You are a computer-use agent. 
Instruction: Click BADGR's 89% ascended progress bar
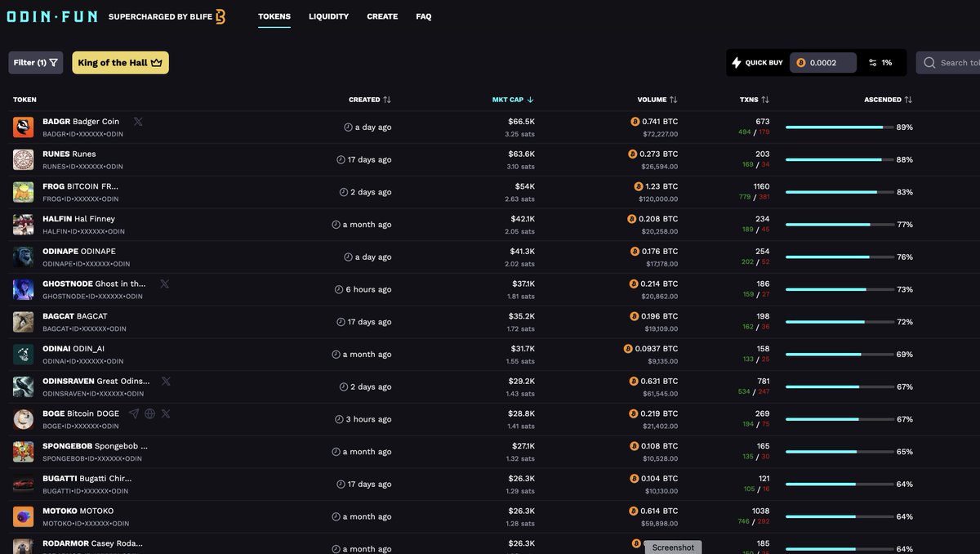(840, 127)
